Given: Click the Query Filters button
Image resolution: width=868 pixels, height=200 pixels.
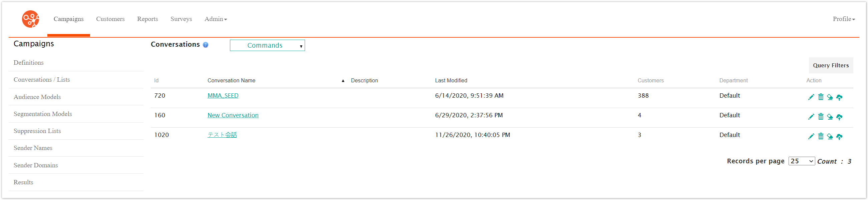Looking at the screenshot, I should tap(831, 66).
